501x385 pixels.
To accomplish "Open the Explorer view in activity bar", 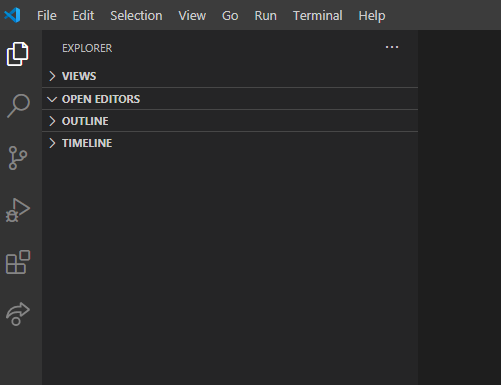I will (x=18, y=54).
